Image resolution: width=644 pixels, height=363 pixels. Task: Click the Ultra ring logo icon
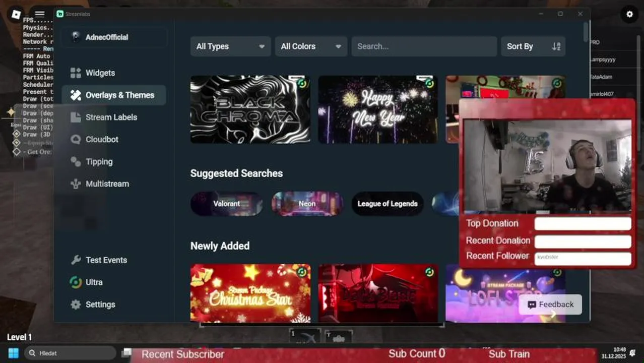click(x=76, y=282)
